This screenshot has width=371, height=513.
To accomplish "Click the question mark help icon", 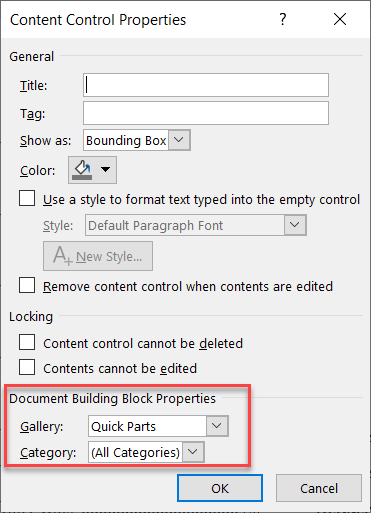I will [x=283, y=19].
